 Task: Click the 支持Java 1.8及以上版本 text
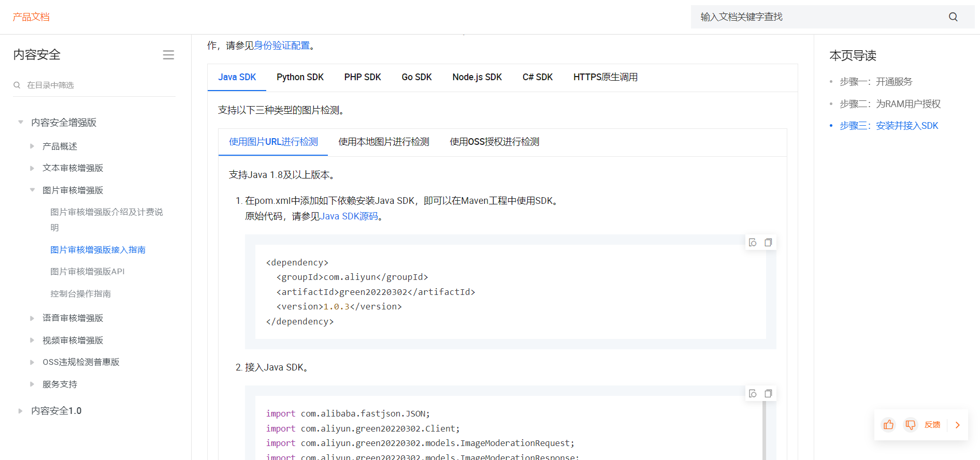(283, 175)
